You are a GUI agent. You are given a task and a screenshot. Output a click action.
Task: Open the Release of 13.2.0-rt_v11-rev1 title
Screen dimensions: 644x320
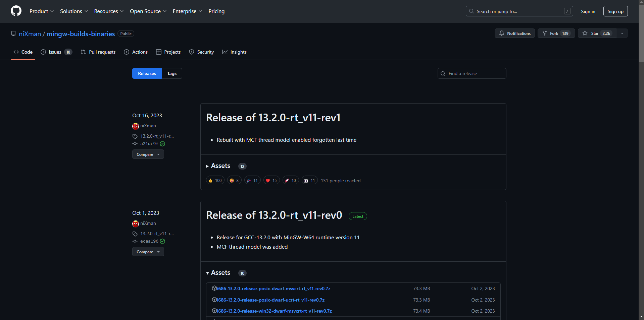[273, 118]
